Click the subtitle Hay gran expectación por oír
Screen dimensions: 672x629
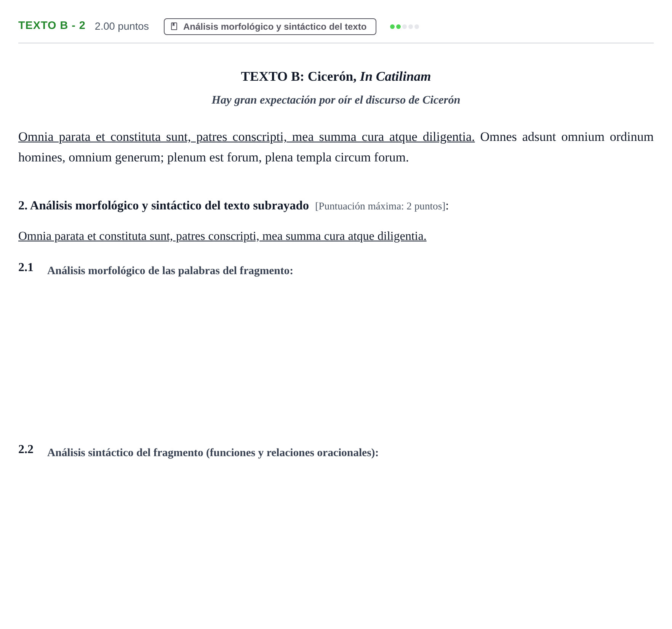[336, 100]
